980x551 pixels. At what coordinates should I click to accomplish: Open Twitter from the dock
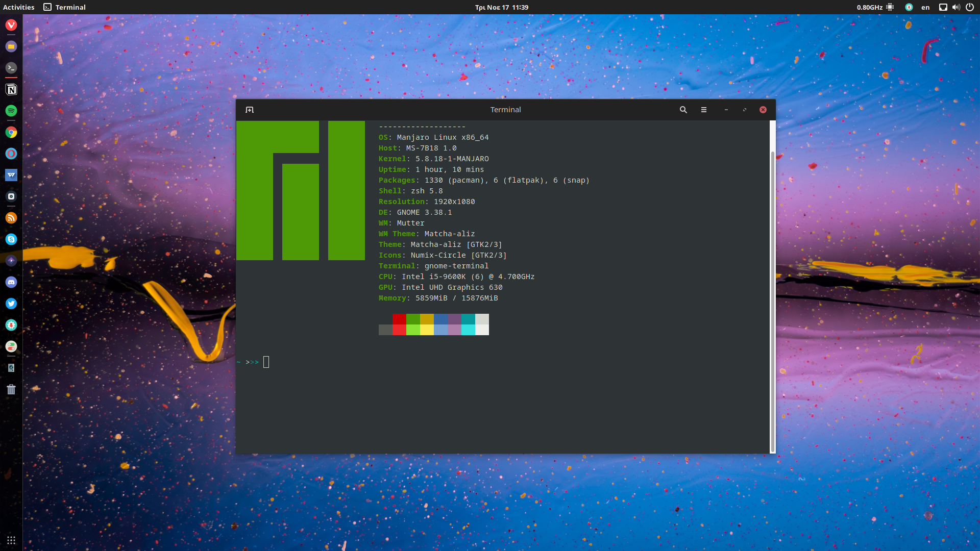tap(11, 304)
